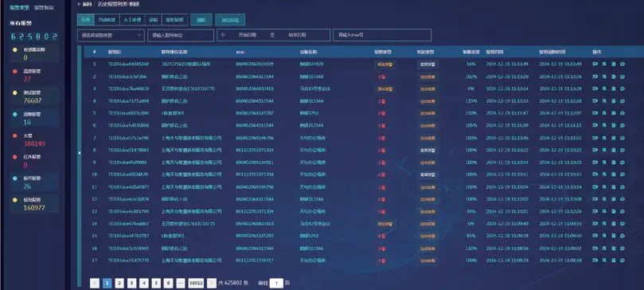This screenshot has height=290, width=644.
Task: Click the chat bubble icon in row 14
Action: [623, 224]
